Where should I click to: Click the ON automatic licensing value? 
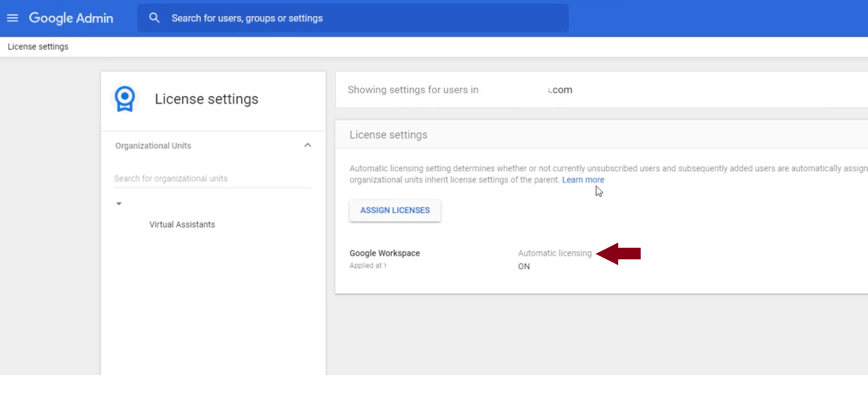click(x=524, y=266)
